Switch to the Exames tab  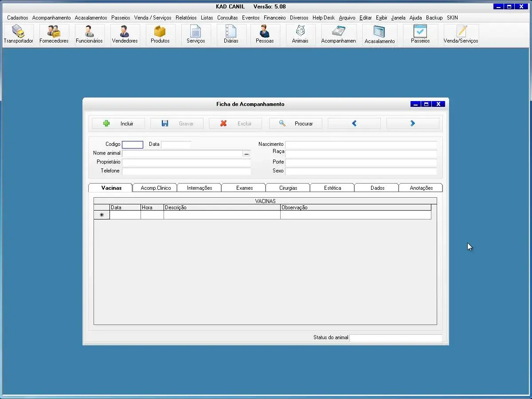[244, 188]
